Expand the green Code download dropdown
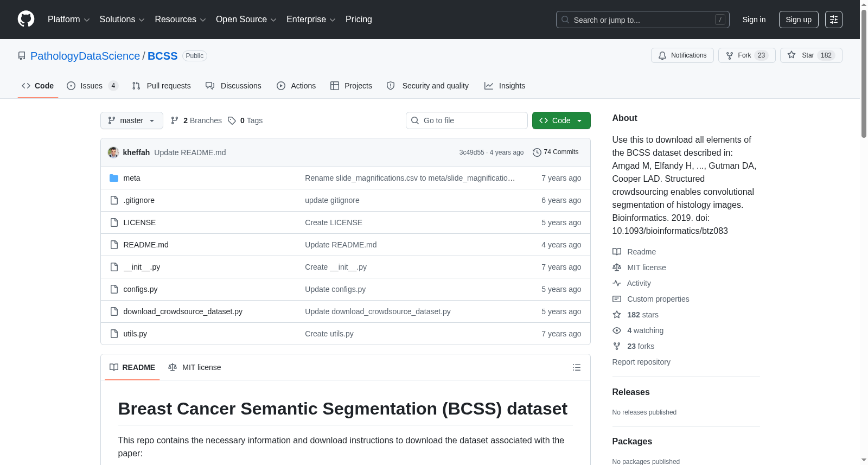The image size is (868, 465). point(561,120)
